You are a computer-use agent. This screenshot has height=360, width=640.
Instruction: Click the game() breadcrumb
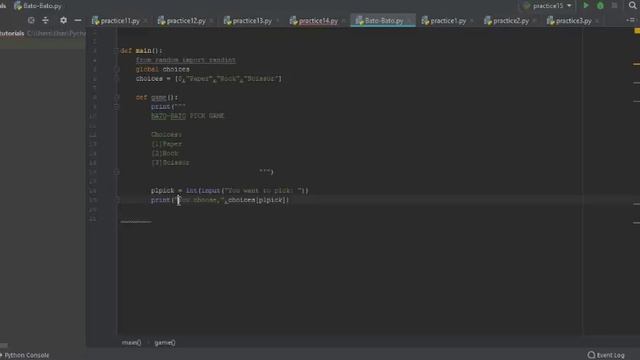[x=165, y=343]
